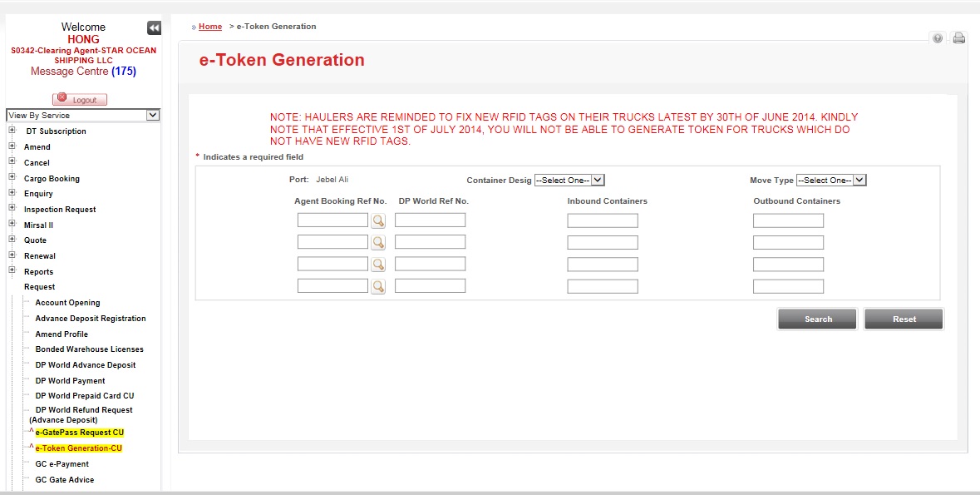Expand the DT Subscription tree node
980x495 pixels.
tap(12, 131)
